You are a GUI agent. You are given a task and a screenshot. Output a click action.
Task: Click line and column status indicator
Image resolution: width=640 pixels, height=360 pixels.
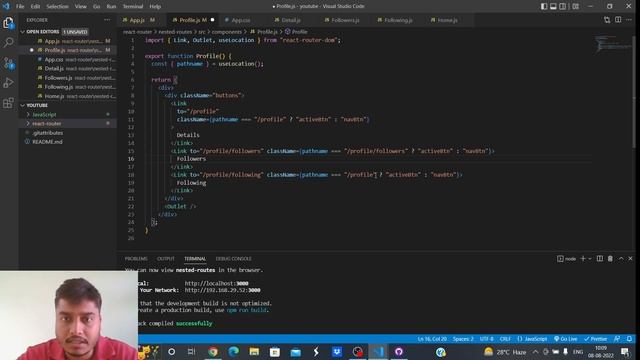pyautogui.click(x=432, y=339)
